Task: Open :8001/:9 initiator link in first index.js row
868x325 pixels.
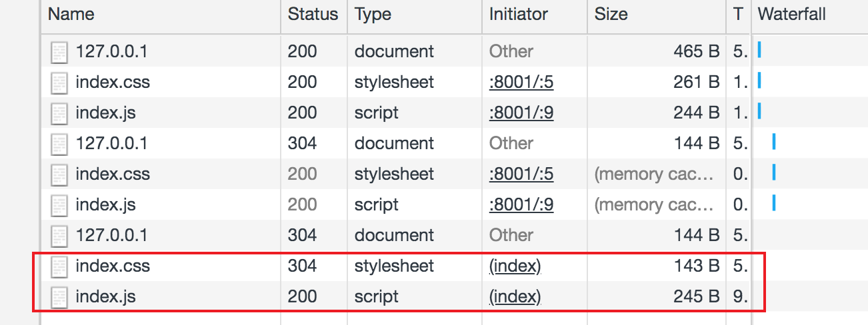Action: click(521, 113)
